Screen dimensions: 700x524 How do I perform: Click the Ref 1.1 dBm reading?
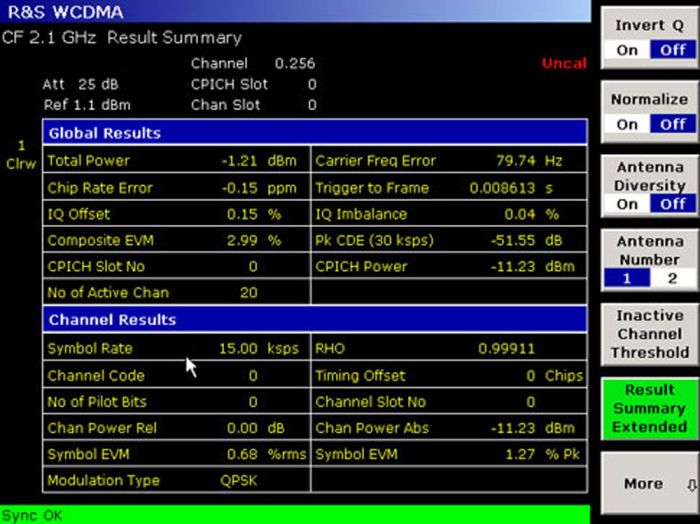click(x=87, y=105)
